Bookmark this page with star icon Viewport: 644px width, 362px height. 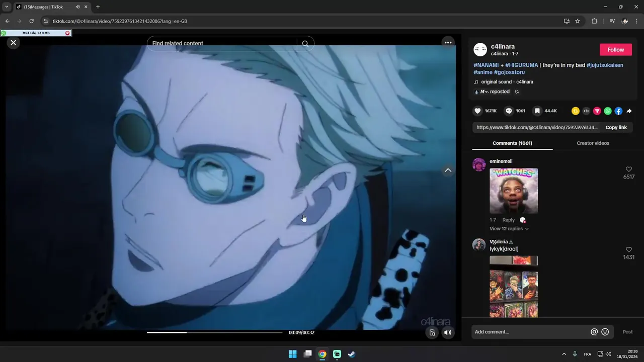578,21
